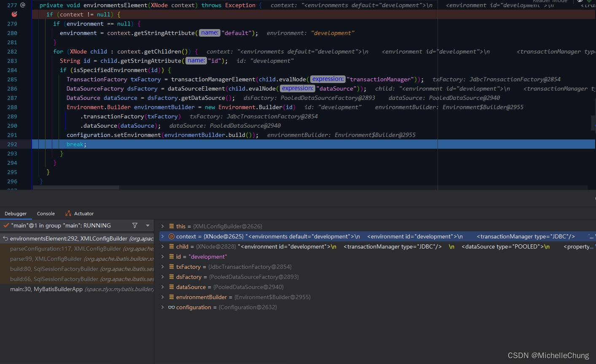Expand the 'child' XNode variable

(163, 246)
